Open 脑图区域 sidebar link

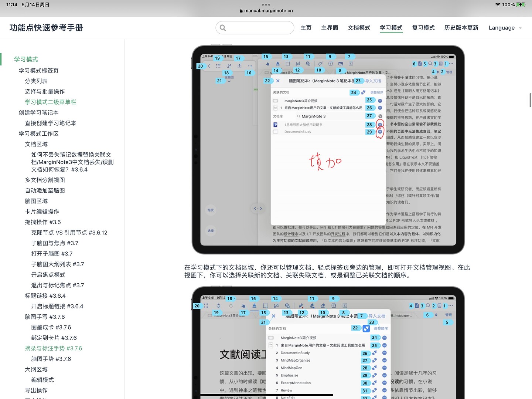tap(36, 201)
